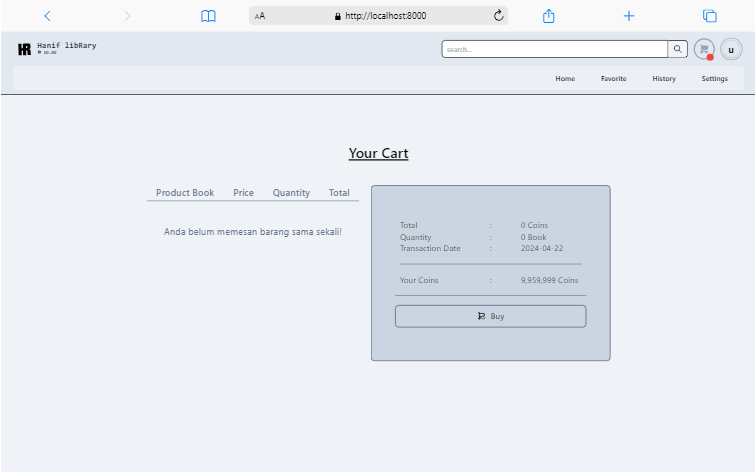
Task: Click the Total column header
Action: (339, 193)
